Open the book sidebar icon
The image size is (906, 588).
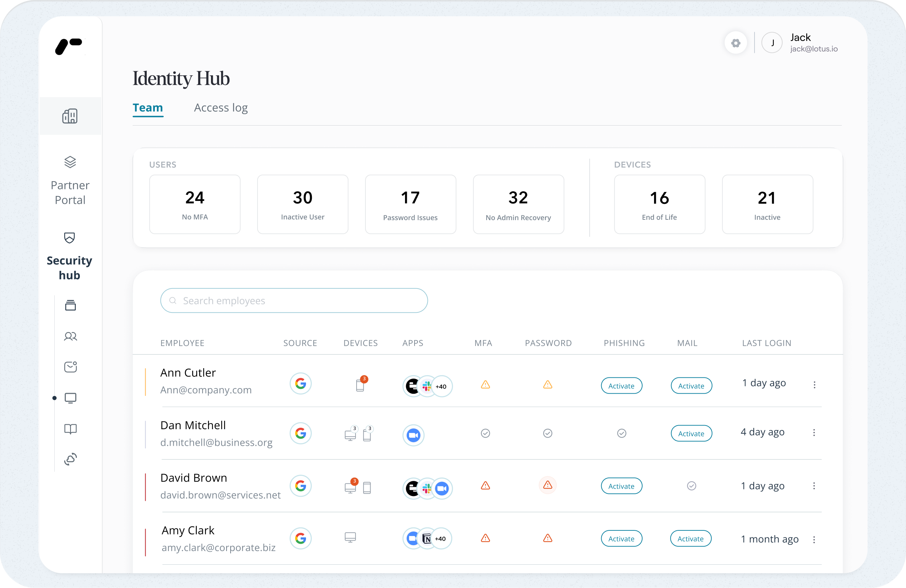pos(71,429)
